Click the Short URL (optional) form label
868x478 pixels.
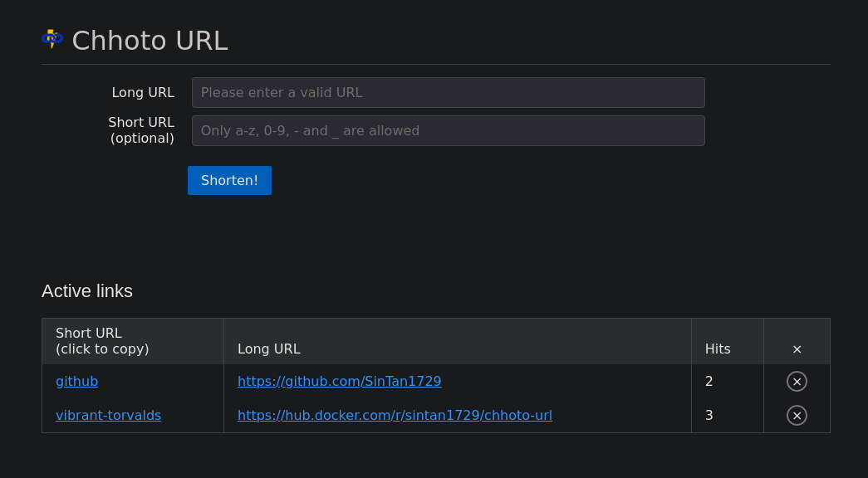[141, 130]
